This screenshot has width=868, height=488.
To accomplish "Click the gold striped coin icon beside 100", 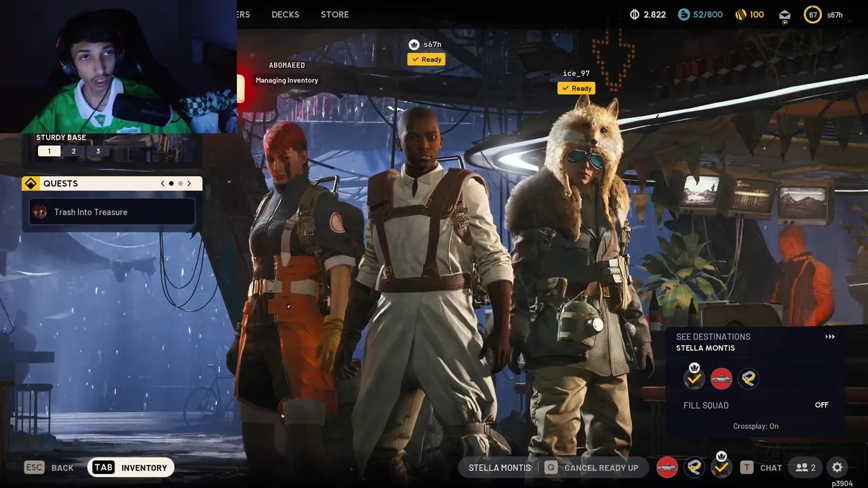I will [741, 14].
